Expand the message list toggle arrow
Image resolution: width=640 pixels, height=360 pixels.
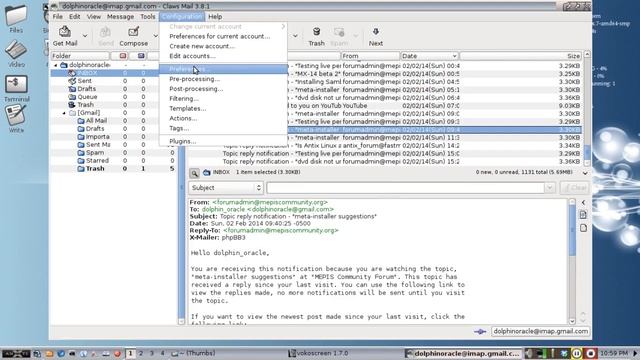pos(585,173)
